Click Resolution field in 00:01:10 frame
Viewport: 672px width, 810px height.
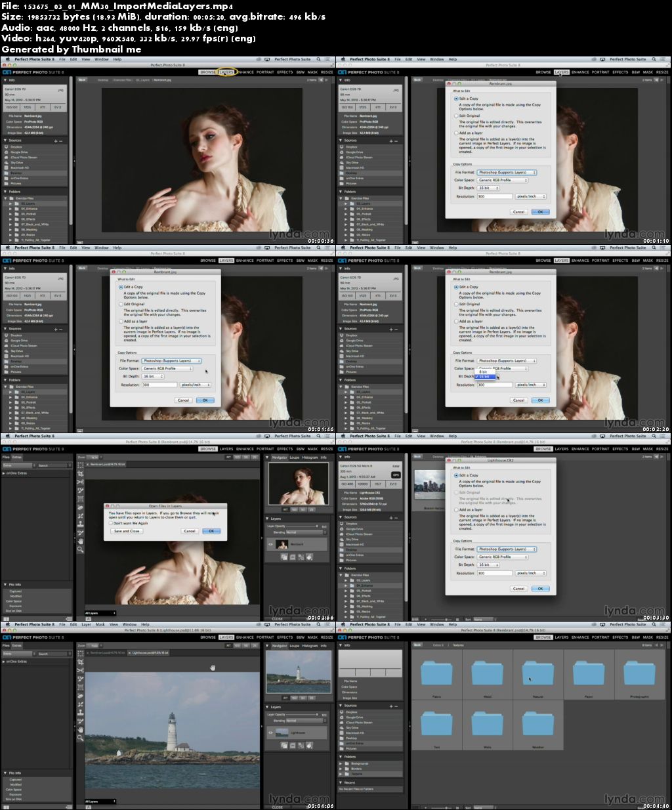(494, 196)
